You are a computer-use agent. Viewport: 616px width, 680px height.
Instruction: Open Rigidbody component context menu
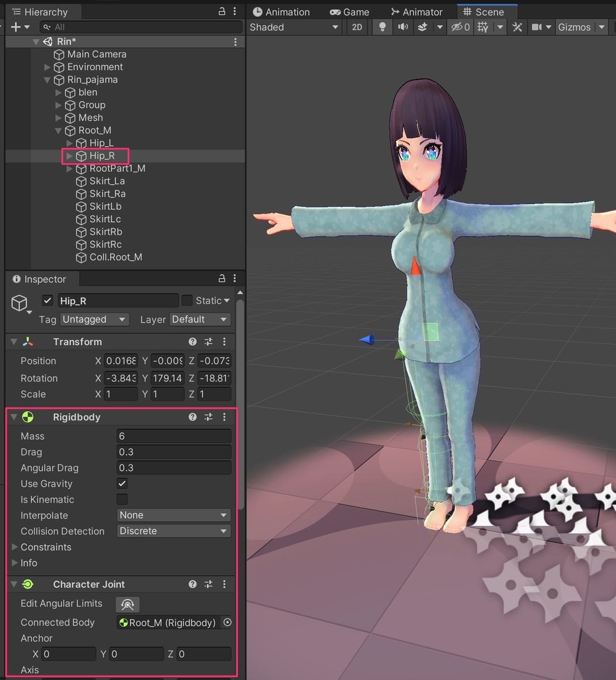[224, 417]
